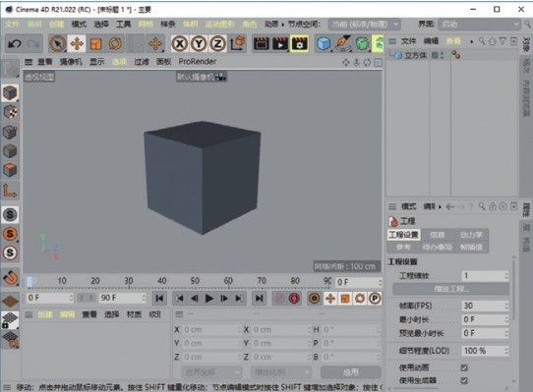Screen dimensions: 533x392
Task: Switch to the 工程设置 tab
Action: click(403, 235)
